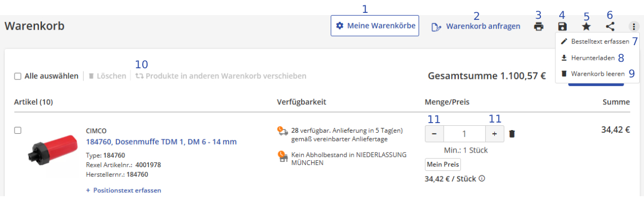Click the star favorites icon
Image resolution: width=644 pixels, height=215 pixels.
point(586,26)
